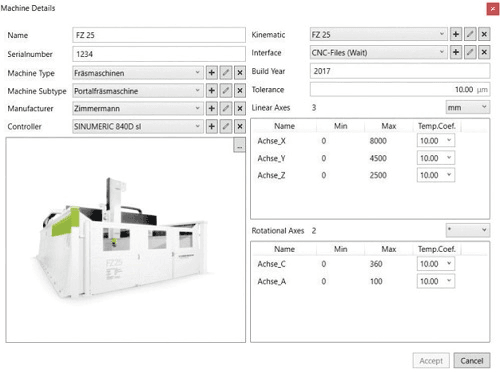Click the Max value 360 for Achse_C
The height and width of the screenshot is (373, 500).
point(376,264)
